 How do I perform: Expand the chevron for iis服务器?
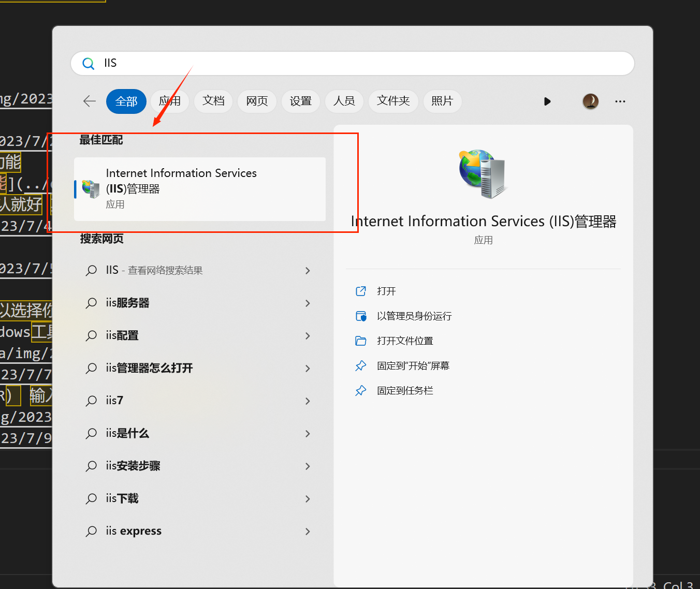click(308, 303)
